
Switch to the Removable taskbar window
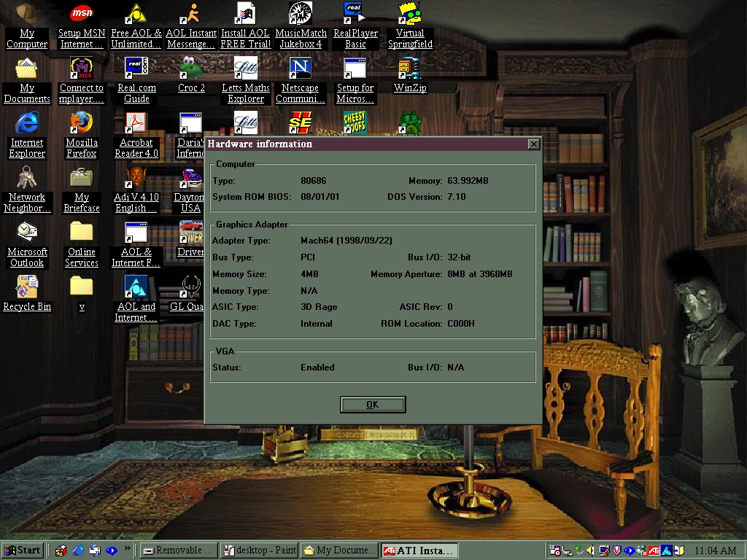pyautogui.click(x=178, y=551)
